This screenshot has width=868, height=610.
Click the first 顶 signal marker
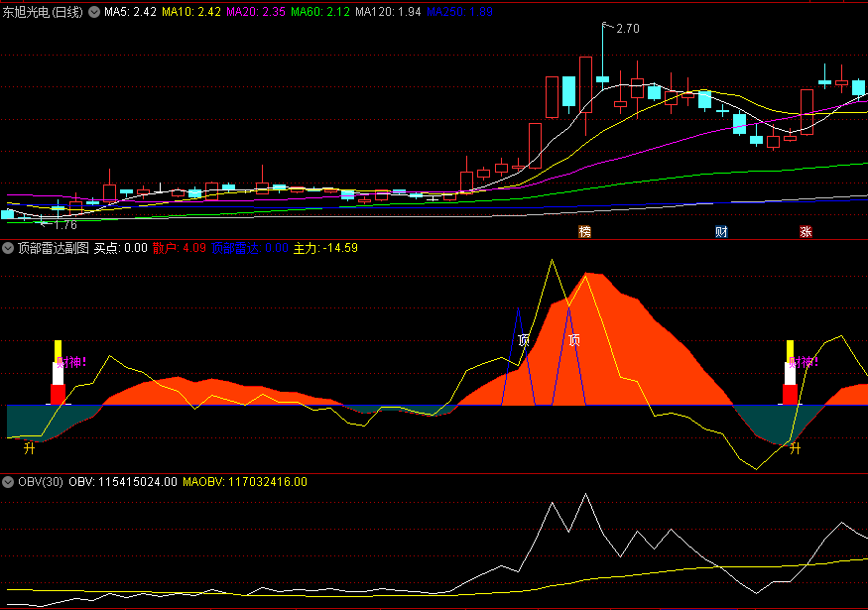[523, 340]
